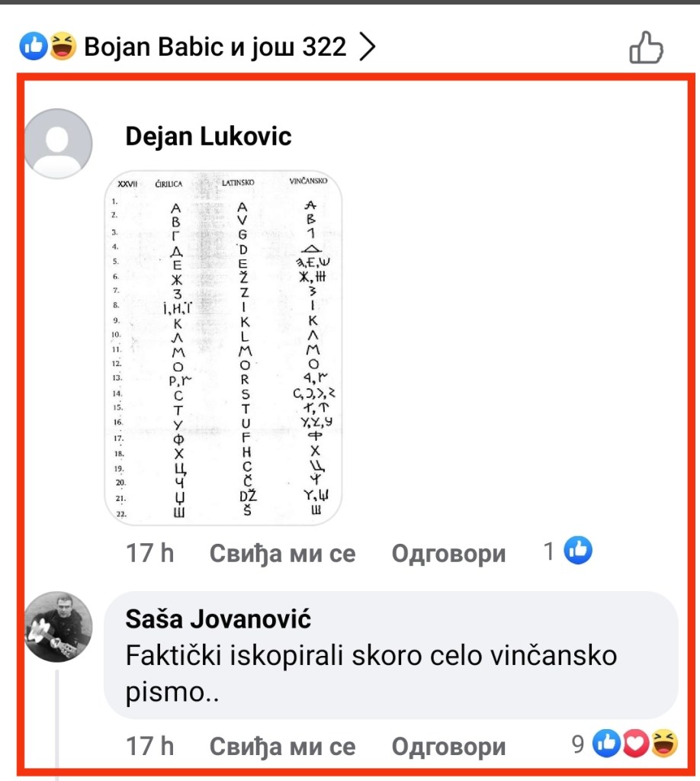Tap the blue like icon on Saša's reply

tap(608, 744)
